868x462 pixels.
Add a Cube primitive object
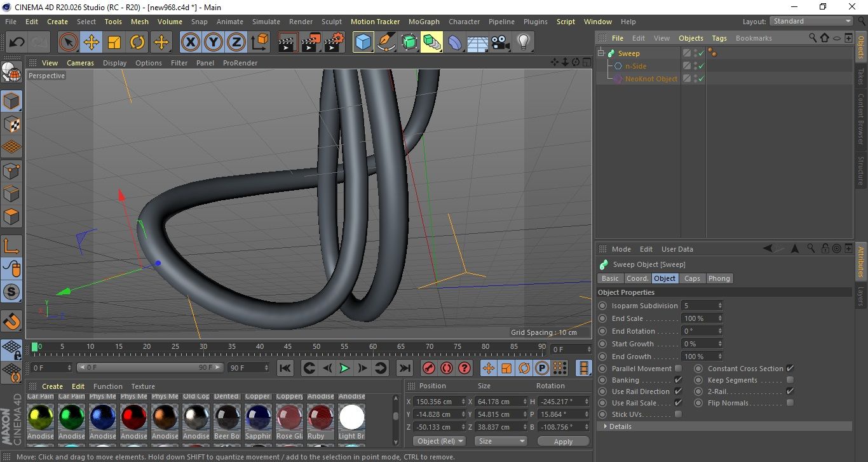pyautogui.click(x=363, y=43)
